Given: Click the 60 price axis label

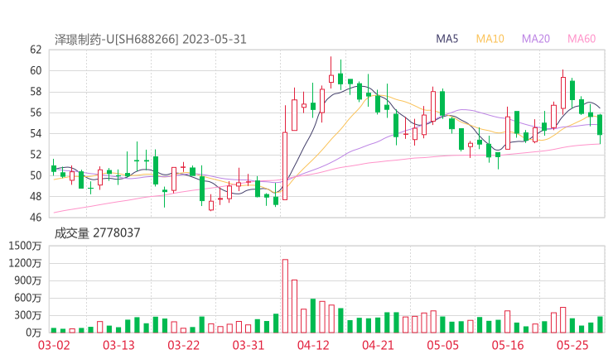Looking at the screenshot, I should [36, 70].
